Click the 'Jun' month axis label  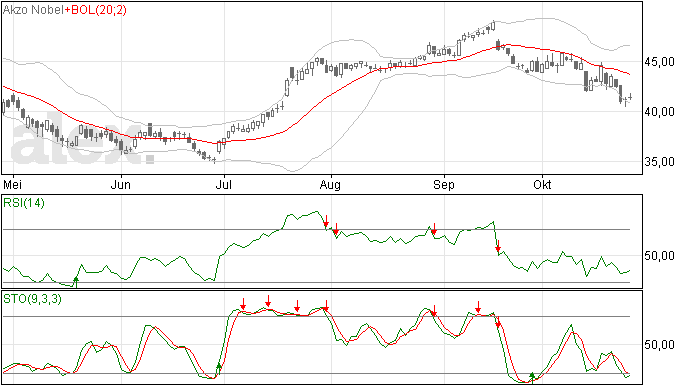click(x=121, y=184)
